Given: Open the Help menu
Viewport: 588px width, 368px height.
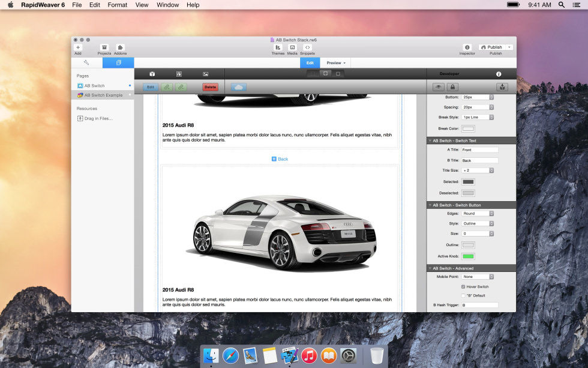Looking at the screenshot, I should 193,5.
